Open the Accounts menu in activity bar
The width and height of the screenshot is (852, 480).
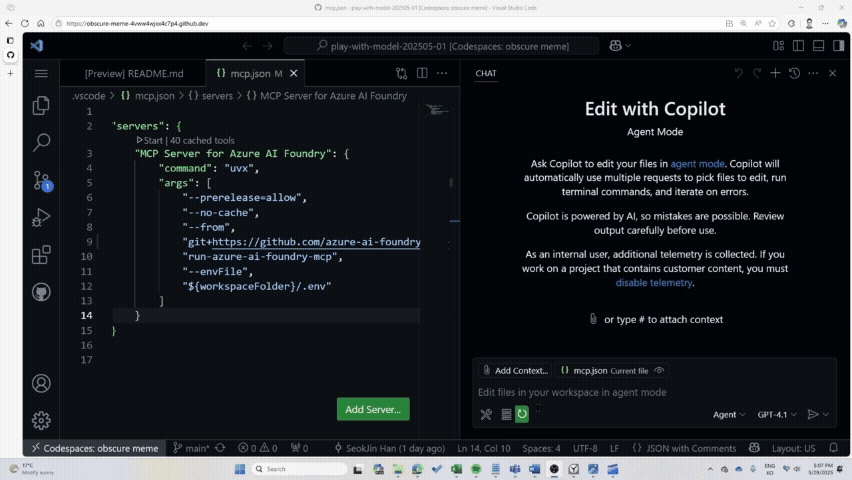coord(41,383)
